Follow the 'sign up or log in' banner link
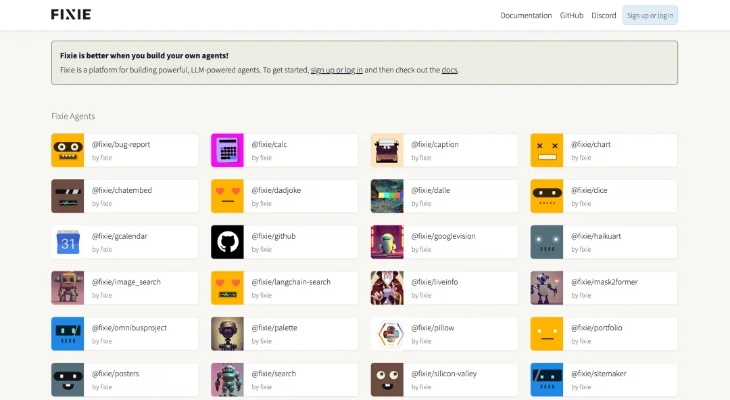 click(x=336, y=70)
